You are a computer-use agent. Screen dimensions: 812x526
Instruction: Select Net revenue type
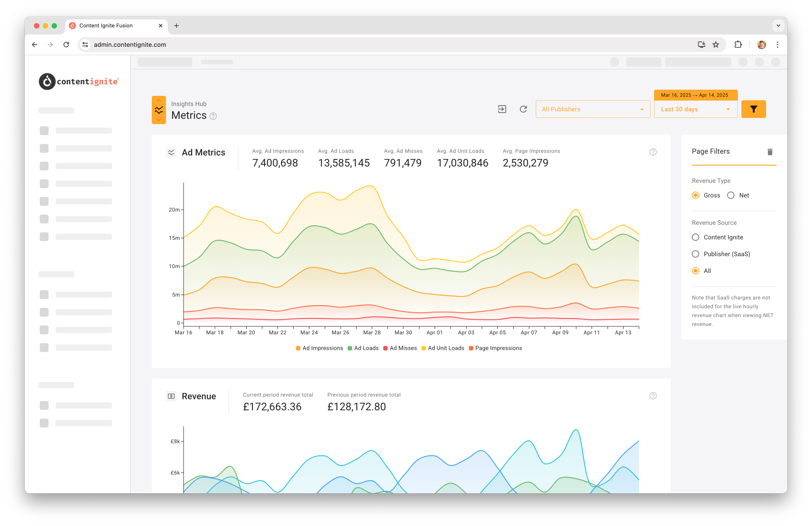tap(731, 195)
